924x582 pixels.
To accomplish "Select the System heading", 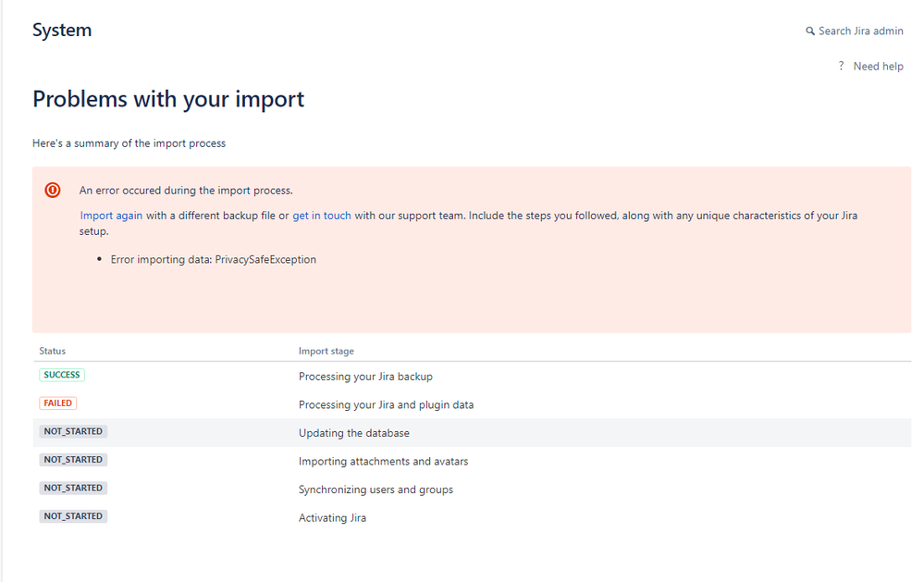I will click(62, 31).
